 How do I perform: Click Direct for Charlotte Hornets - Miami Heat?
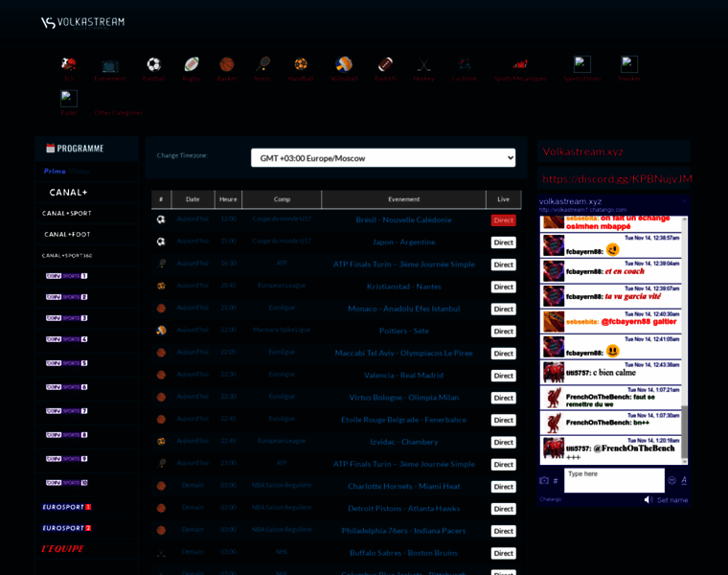tap(503, 487)
